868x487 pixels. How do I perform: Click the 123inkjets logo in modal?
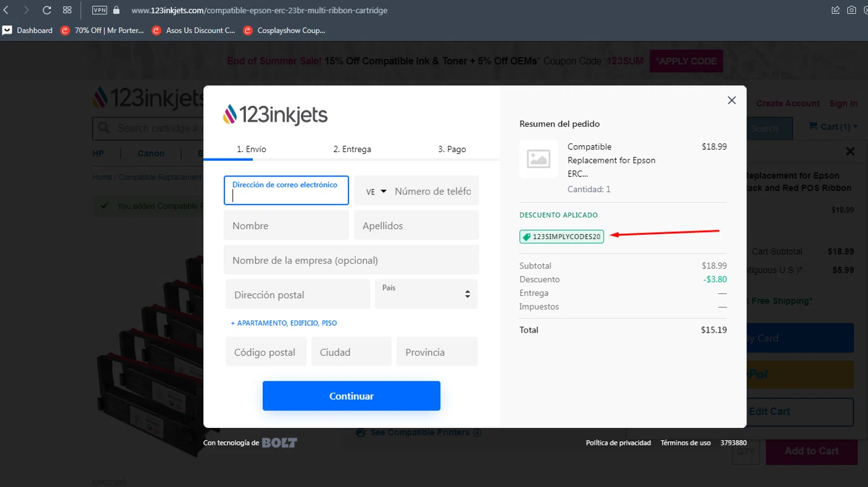[275, 115]
